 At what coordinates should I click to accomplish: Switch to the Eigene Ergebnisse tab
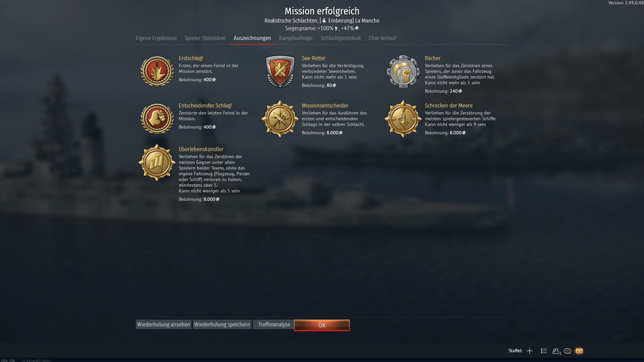(156, 38)
